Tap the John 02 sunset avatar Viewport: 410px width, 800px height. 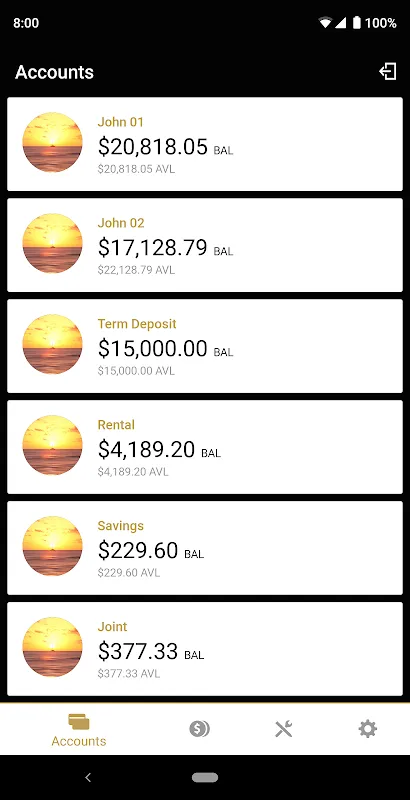point(53,243)
